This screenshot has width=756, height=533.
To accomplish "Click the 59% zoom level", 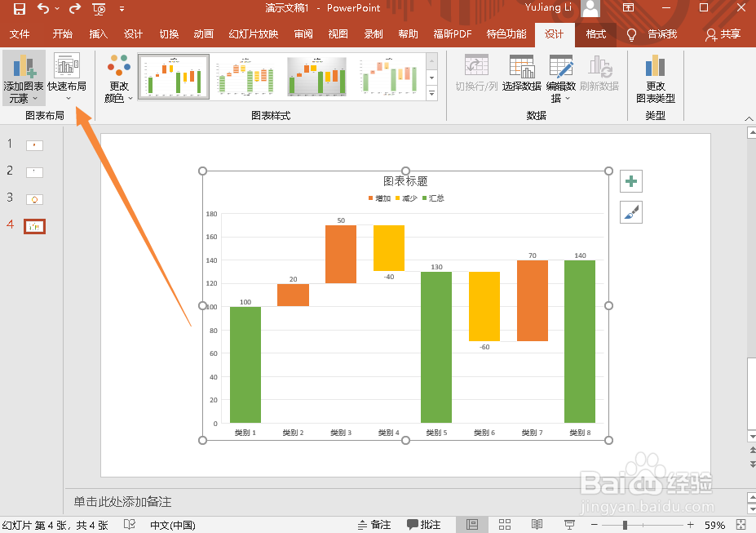I will [714, 525].
